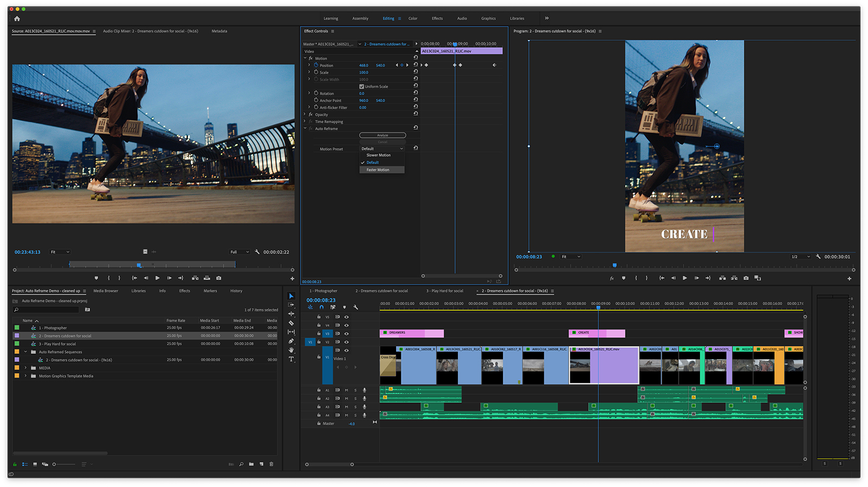
Task: Select the Selection tool arrow
Action: (291, 296)
